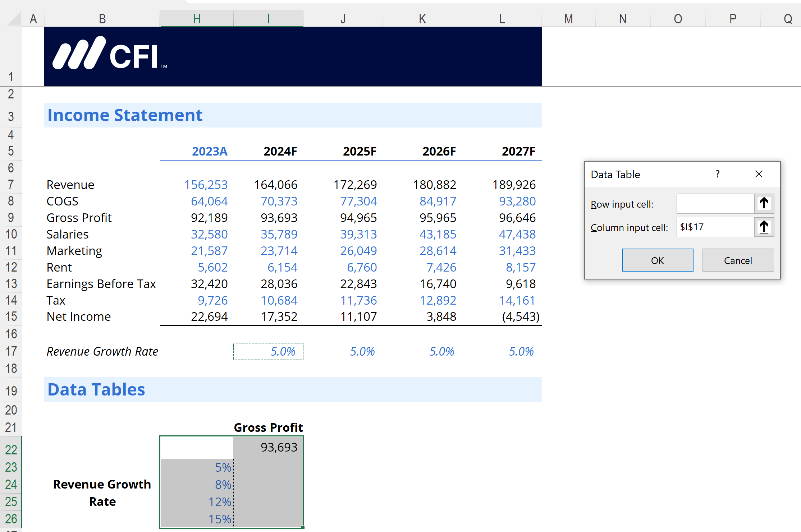Close the Data Table dialog
Viewport: 801px width, 532px height.
(759, 174)
